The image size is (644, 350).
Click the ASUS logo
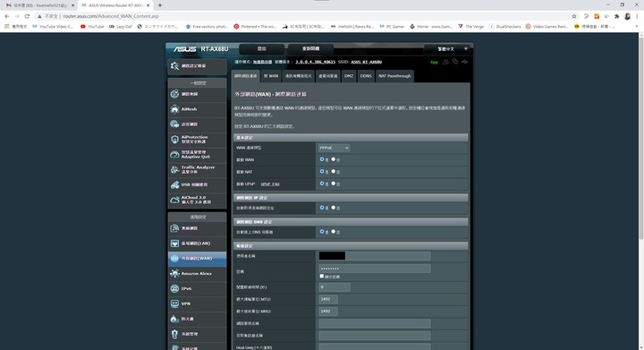point(184,49)
